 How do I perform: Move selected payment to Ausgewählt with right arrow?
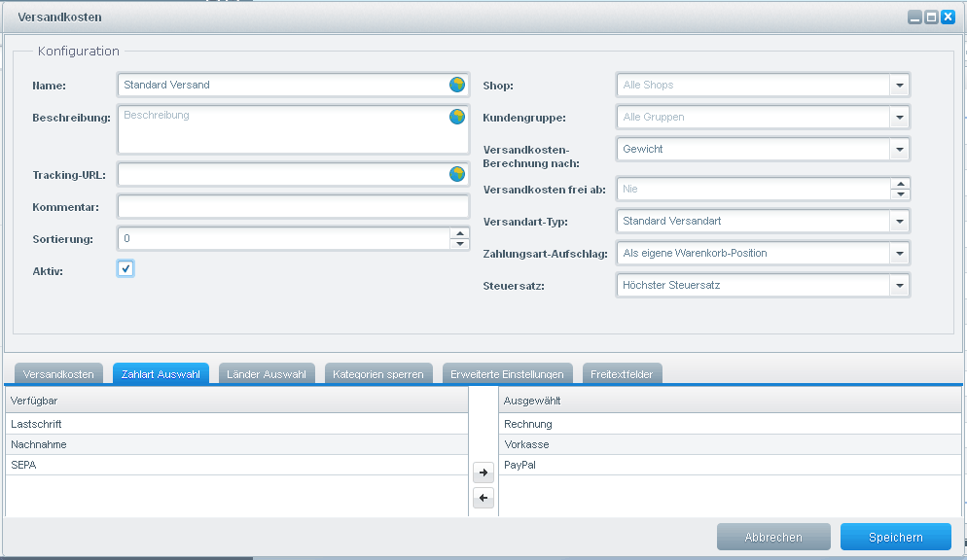click(483, 472)
